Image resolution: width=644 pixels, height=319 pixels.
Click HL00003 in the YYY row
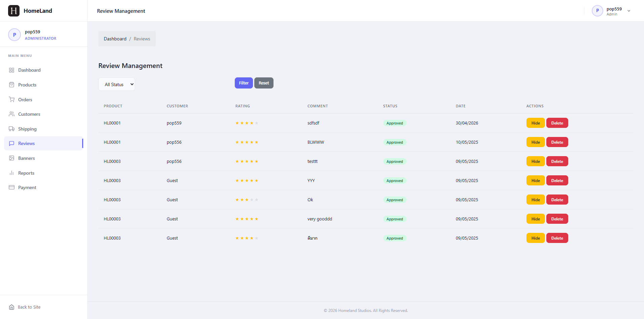[112, 180]
